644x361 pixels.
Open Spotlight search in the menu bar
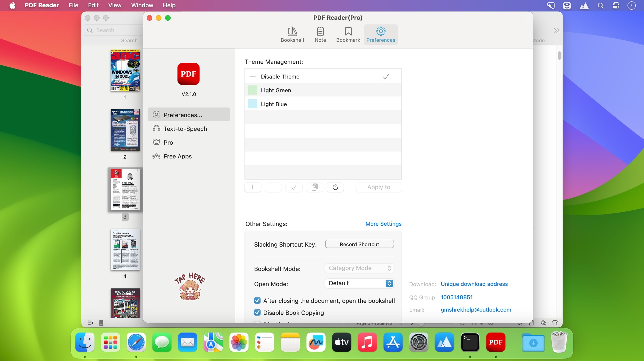(x=600, y=6)
